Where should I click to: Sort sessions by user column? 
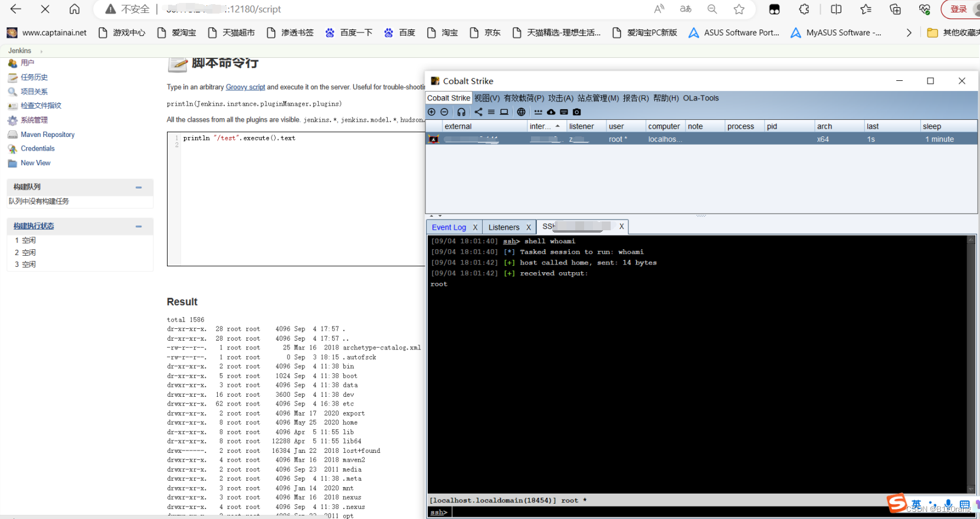pos(625,126)
